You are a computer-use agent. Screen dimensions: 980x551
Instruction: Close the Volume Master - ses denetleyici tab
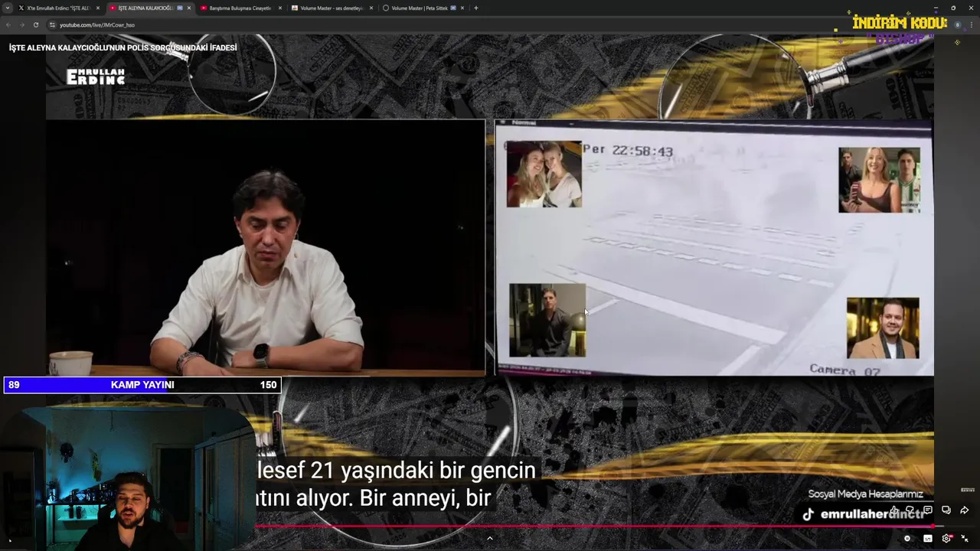click(x=371, y=8)
